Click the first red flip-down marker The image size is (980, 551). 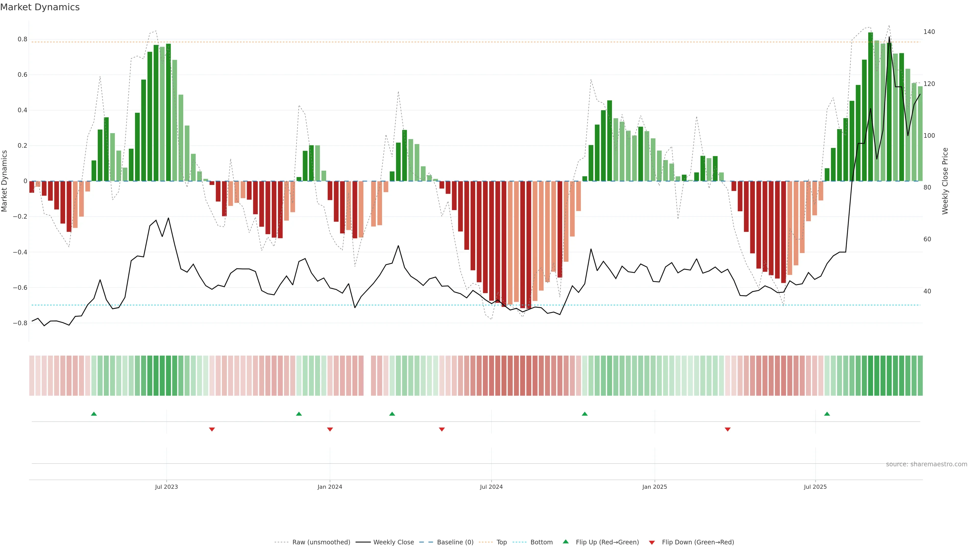click(x=212, y=429)
